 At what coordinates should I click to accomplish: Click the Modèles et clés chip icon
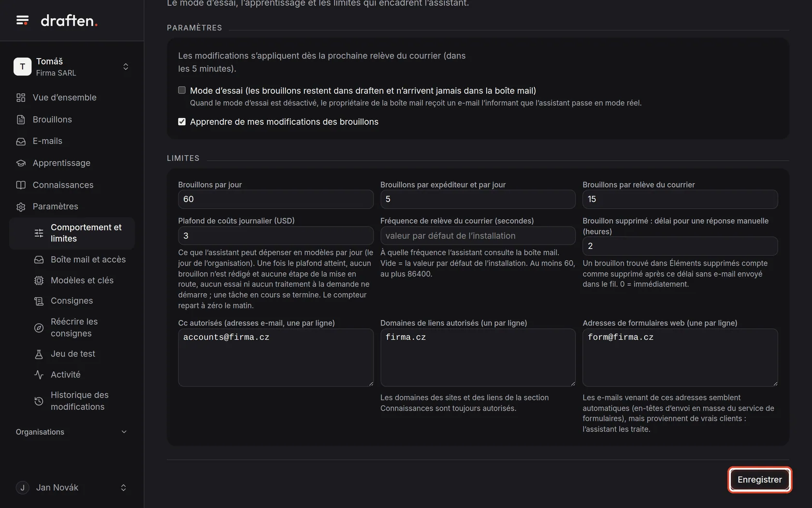tap(39, 281)
